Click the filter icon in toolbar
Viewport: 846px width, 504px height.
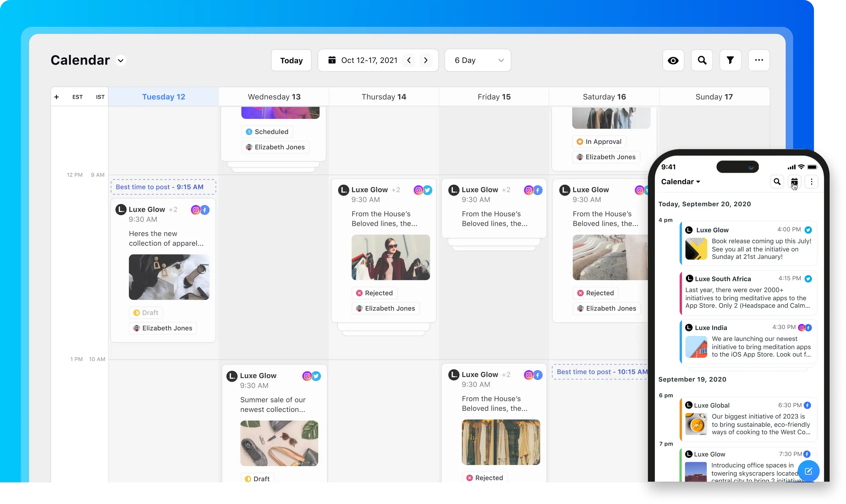click(x=730, y=60)
